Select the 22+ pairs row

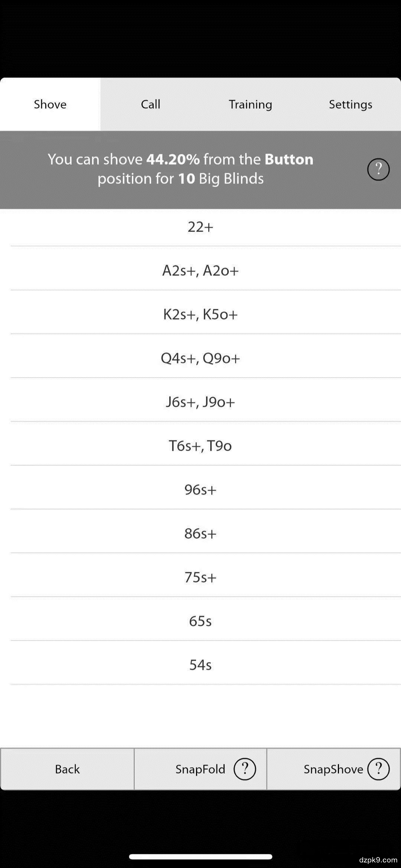[200, 227]
